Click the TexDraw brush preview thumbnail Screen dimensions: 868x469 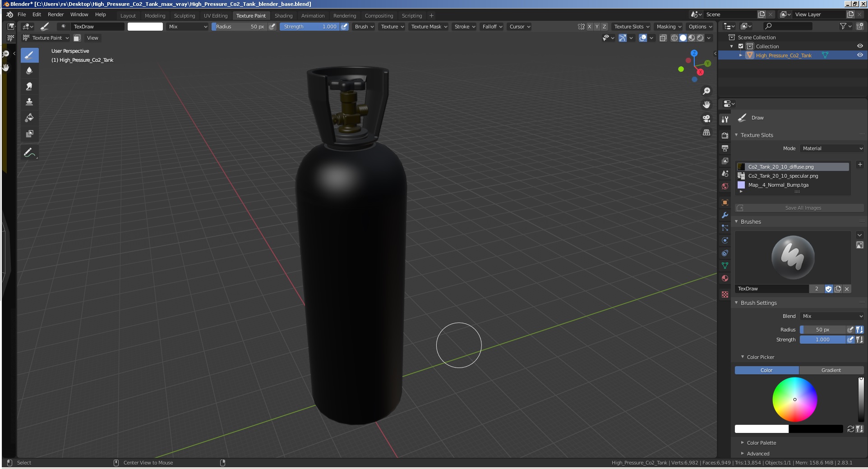click(793, 257)
